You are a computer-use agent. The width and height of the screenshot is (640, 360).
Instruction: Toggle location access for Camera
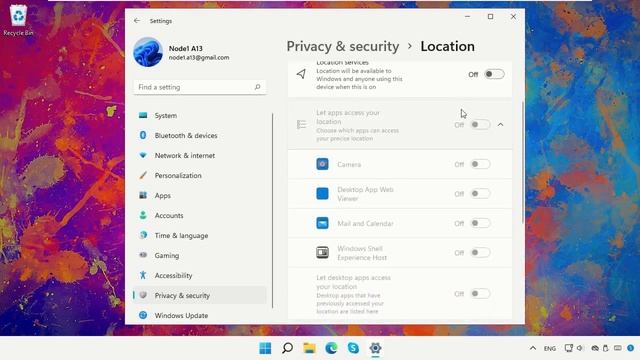[x=480, y=164]
